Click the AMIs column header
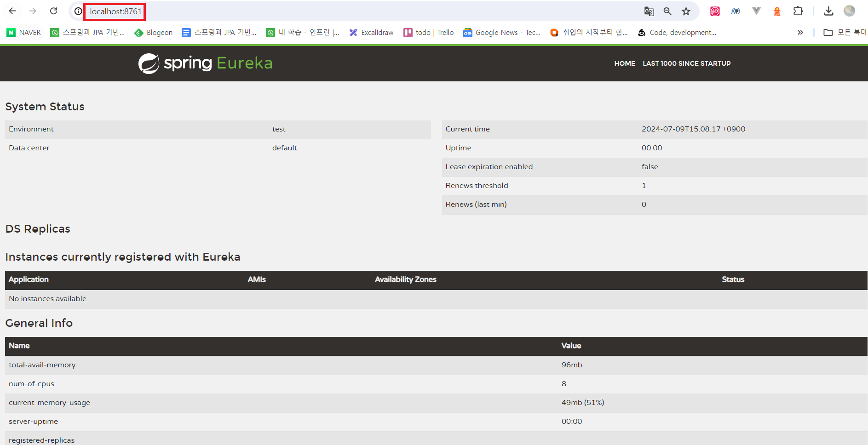 (x=257, y=280)
